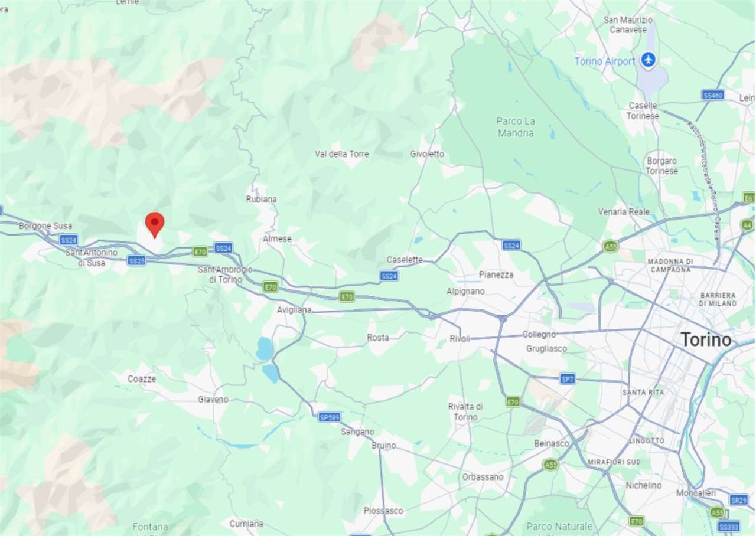Select the Rivoli town label
The image size is (756, 536).
click(x=460, y=339)
